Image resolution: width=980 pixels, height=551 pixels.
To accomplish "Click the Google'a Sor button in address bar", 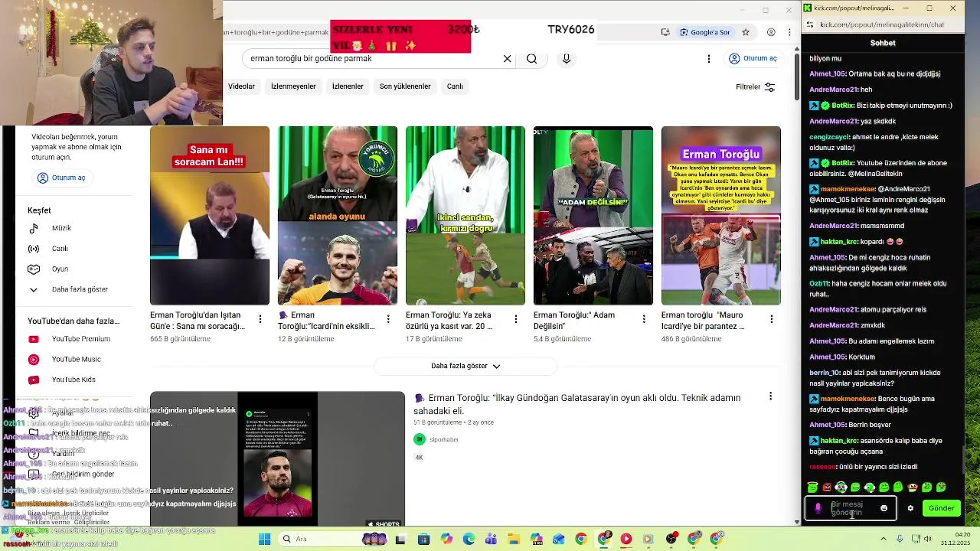I will click(x=706, y=32).
